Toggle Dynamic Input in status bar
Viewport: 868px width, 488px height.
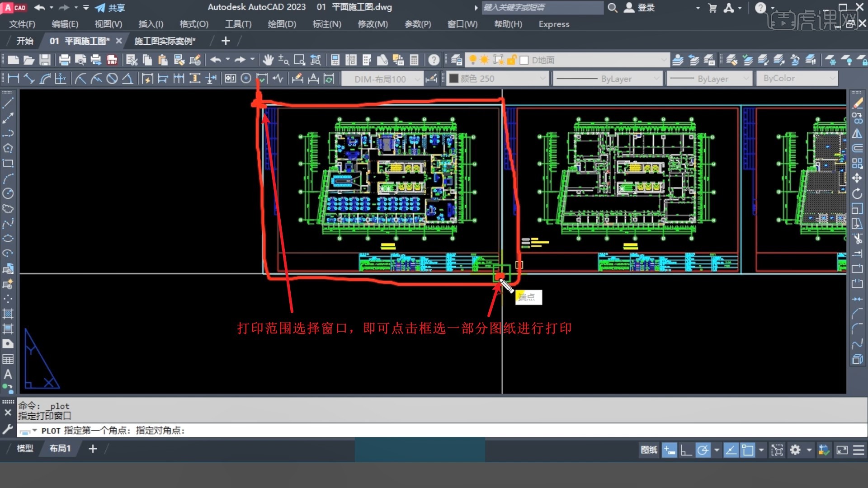670,450
